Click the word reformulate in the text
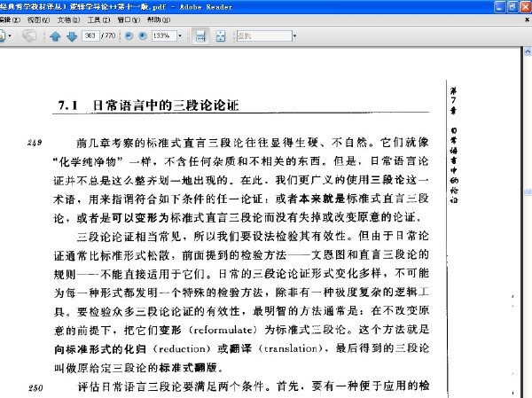Screen dimensions: 532x398 223,330
